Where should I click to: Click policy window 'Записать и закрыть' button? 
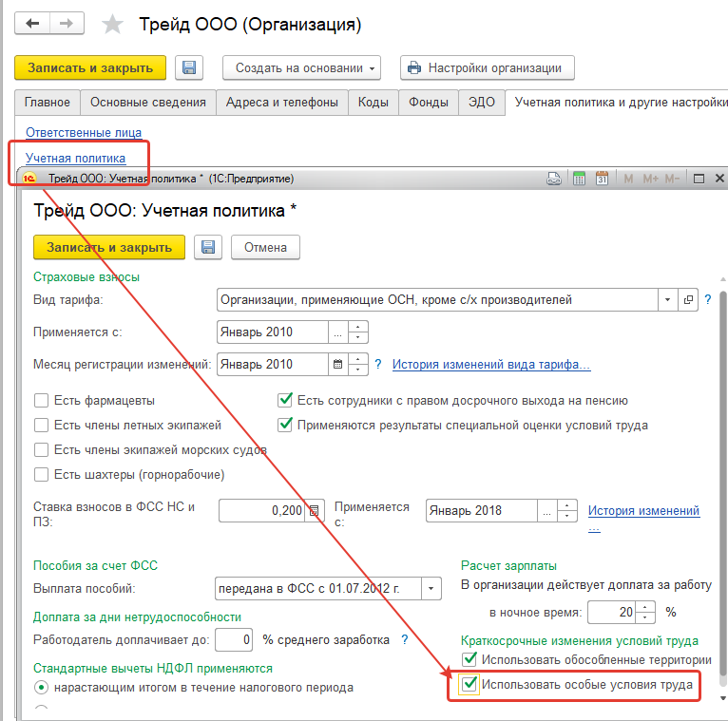(109, 247)
